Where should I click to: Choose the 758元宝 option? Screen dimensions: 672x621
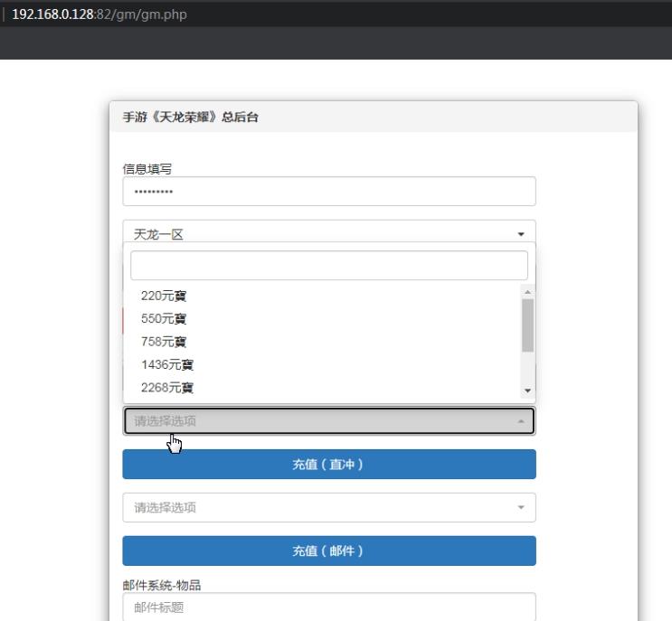click(321, 342)
